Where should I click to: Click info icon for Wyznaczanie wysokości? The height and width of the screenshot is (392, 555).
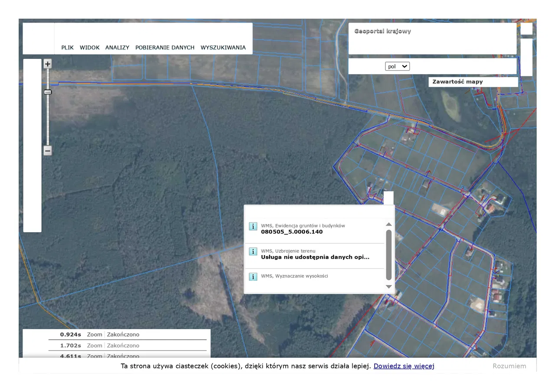point(253,277)
